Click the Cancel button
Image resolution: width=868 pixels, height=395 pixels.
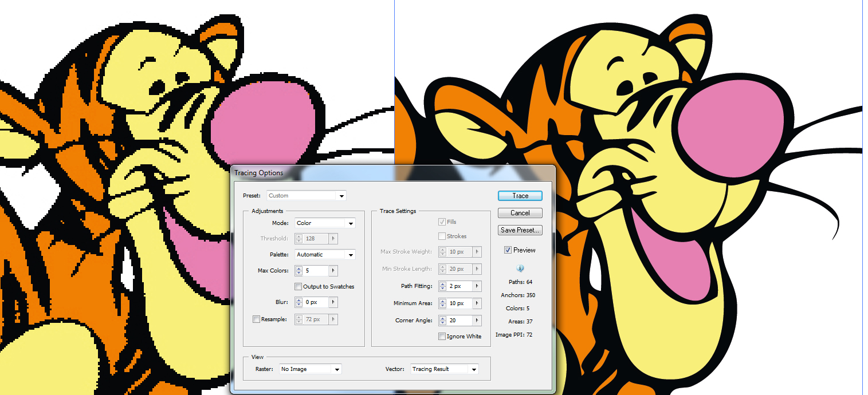pos(520,213)
